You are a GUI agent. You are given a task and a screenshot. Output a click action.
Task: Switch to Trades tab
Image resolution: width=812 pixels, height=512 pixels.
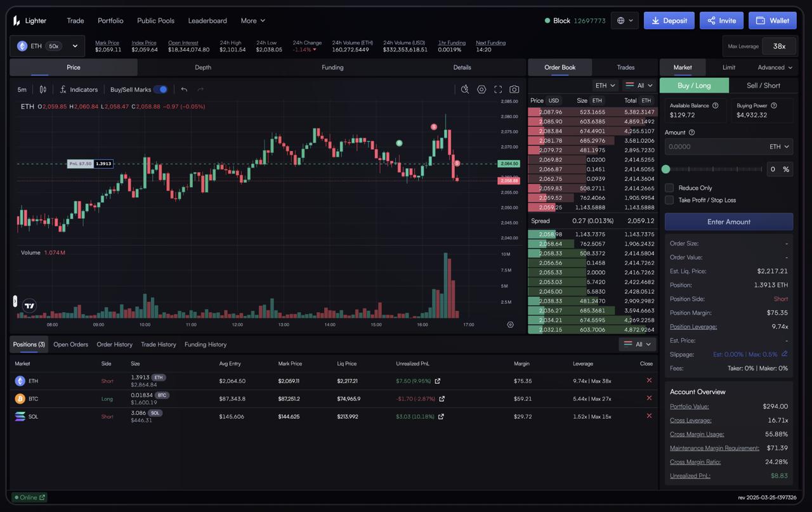(x=625, y=67)
